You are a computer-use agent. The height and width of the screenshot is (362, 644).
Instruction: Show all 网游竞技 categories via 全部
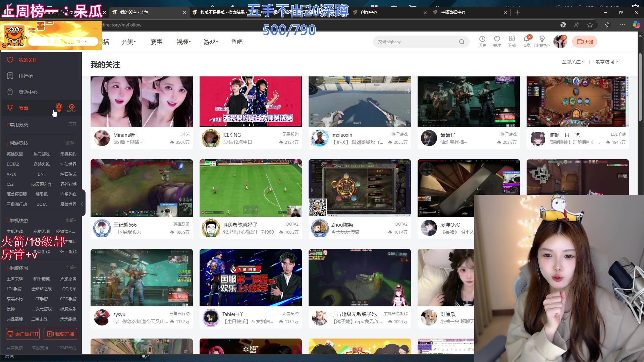coord(71,143)
